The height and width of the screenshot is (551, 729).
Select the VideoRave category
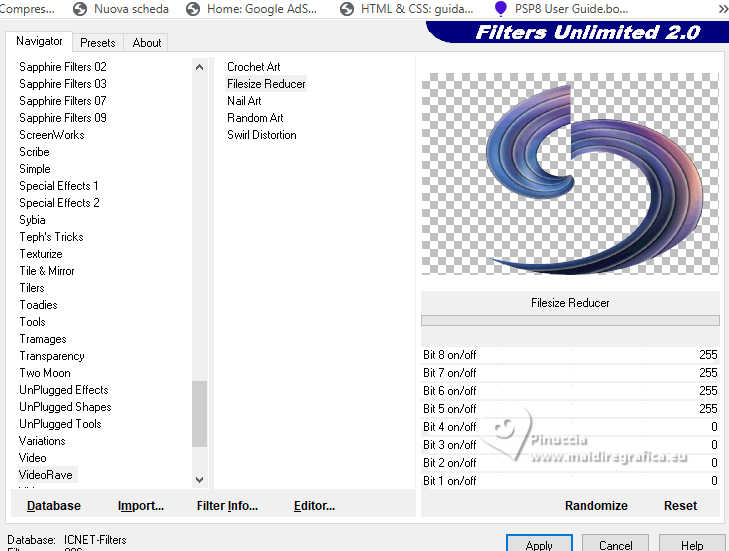coord(46,475)
